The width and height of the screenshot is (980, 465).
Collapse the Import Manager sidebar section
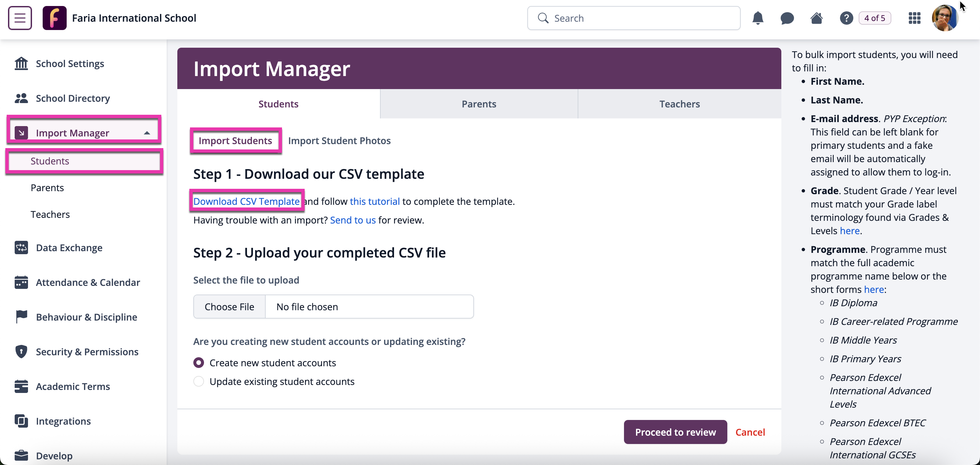tap(147, 133)
